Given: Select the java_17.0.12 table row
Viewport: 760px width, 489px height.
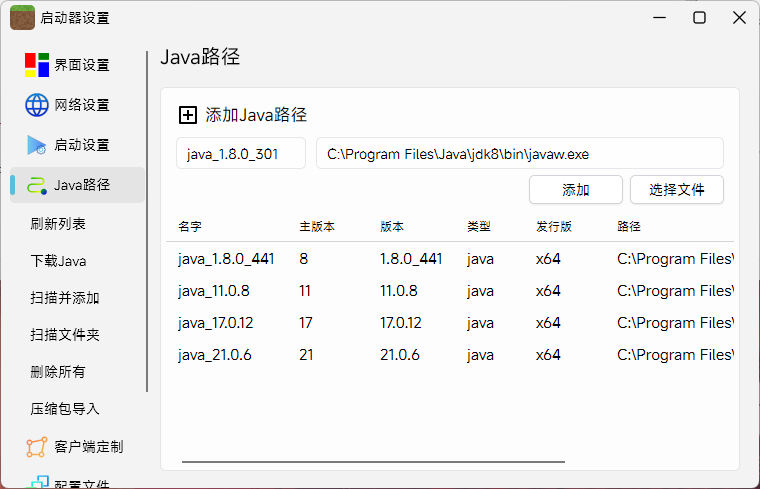Looking at the screenshot, I should (x=450, y=323).
